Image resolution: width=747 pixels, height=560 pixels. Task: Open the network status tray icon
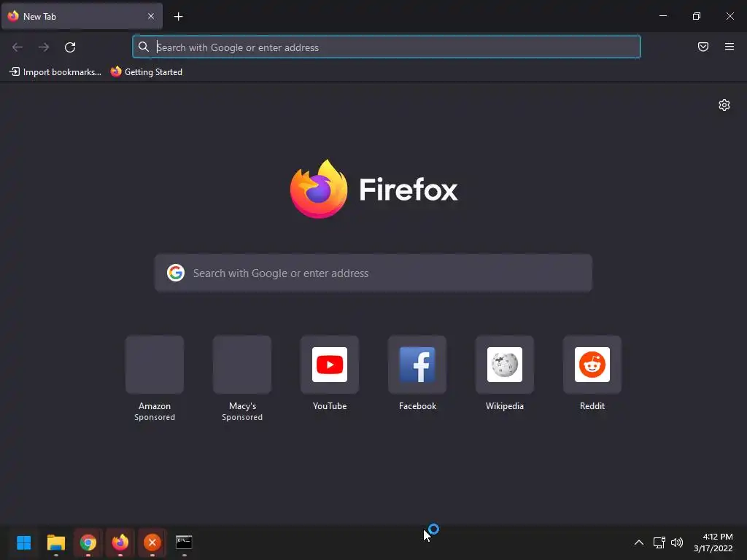(659, 542)
